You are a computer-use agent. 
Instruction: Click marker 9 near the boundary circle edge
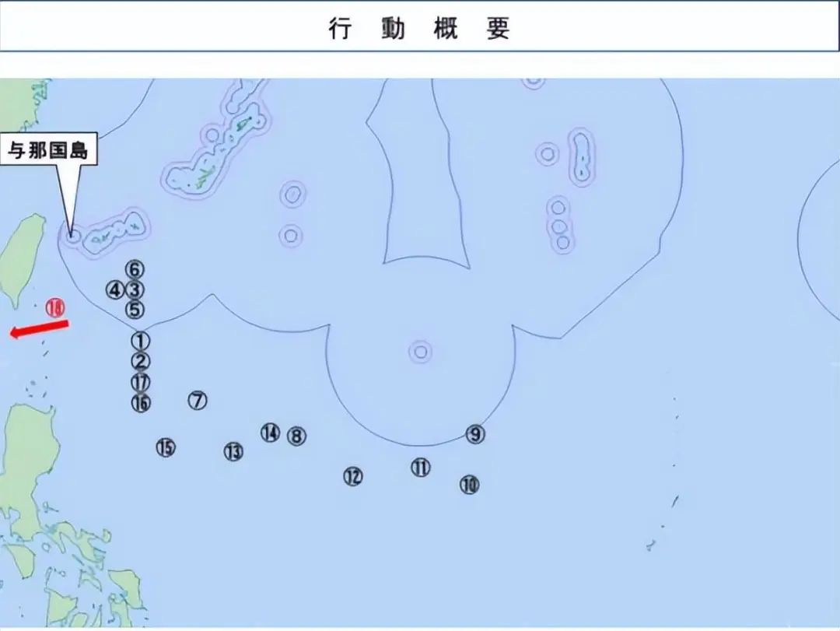[x=475, y=434]
